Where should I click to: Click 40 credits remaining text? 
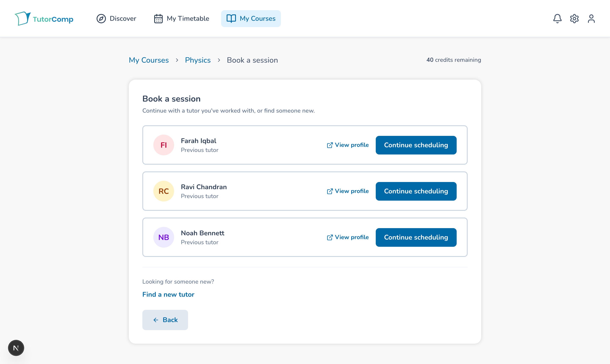click(x=454, y=60)
